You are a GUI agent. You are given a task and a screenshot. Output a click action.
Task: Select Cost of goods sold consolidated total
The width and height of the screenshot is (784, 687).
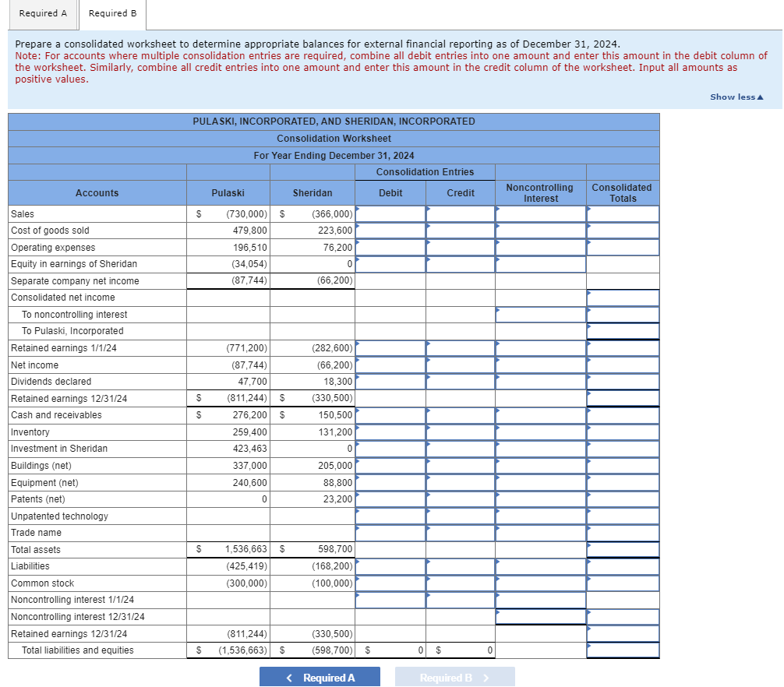[623, 231]
